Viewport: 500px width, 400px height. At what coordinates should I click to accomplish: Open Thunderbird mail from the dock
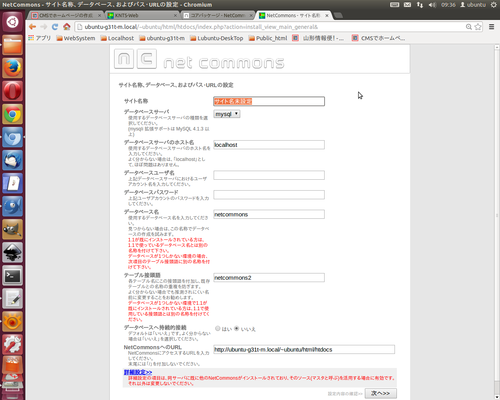pyautogui.click(x=13, y=160)
